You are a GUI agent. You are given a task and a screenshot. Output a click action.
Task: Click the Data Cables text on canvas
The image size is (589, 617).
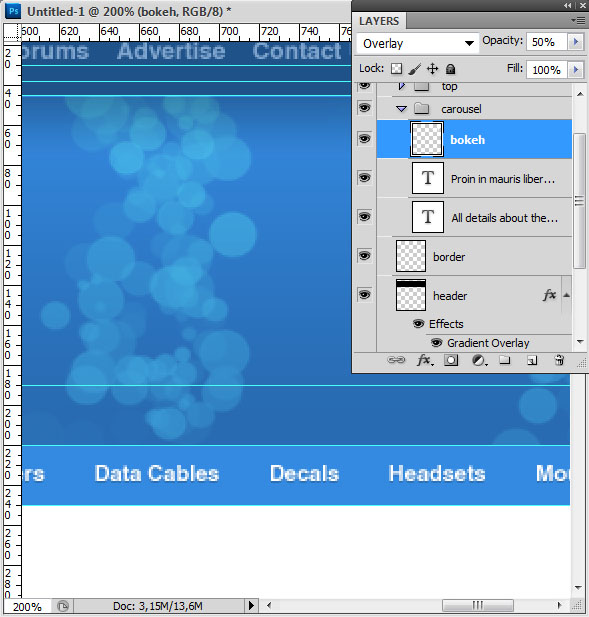(x=157, y=473)
